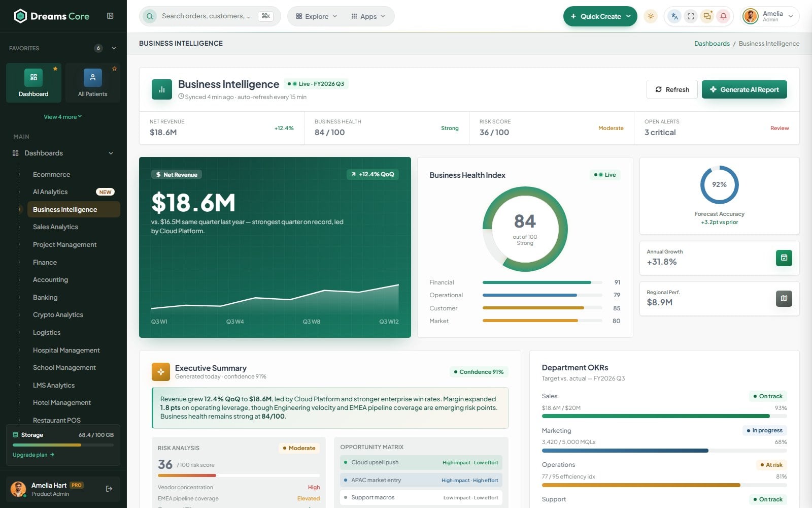Screen dimensions: 812x508
Task: Collapse the sidebar using the panel icon
Action: tap(110, 16)
